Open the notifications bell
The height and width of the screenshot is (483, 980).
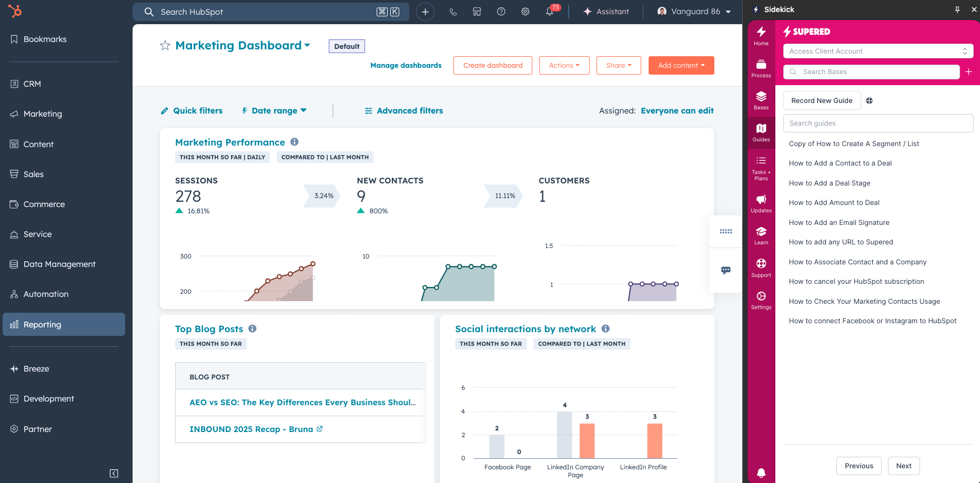[x=549, y=11]
